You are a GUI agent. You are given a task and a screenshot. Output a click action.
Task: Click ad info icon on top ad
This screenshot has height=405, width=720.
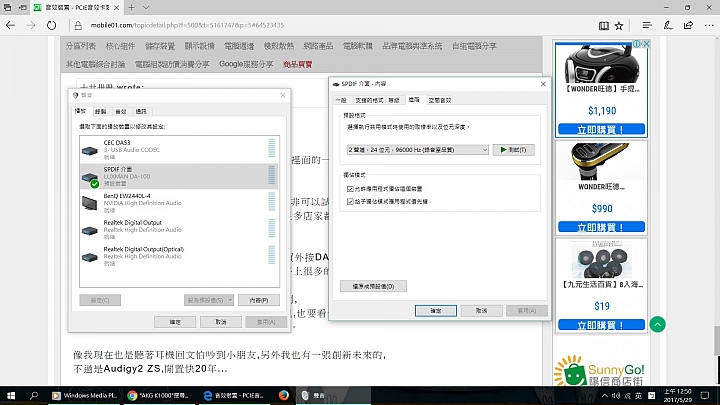[x=637, y=44]
